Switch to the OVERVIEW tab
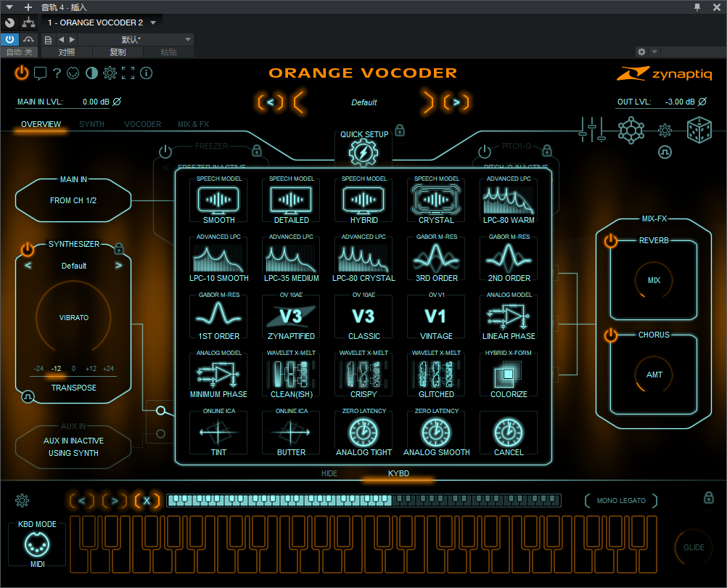The height and width of the screenshot is (588, 727). (x=41, y=124)
